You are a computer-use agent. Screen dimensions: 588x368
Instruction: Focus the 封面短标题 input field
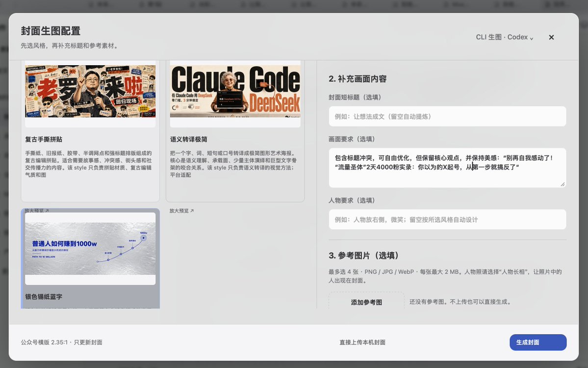click(x=447, y=116)
